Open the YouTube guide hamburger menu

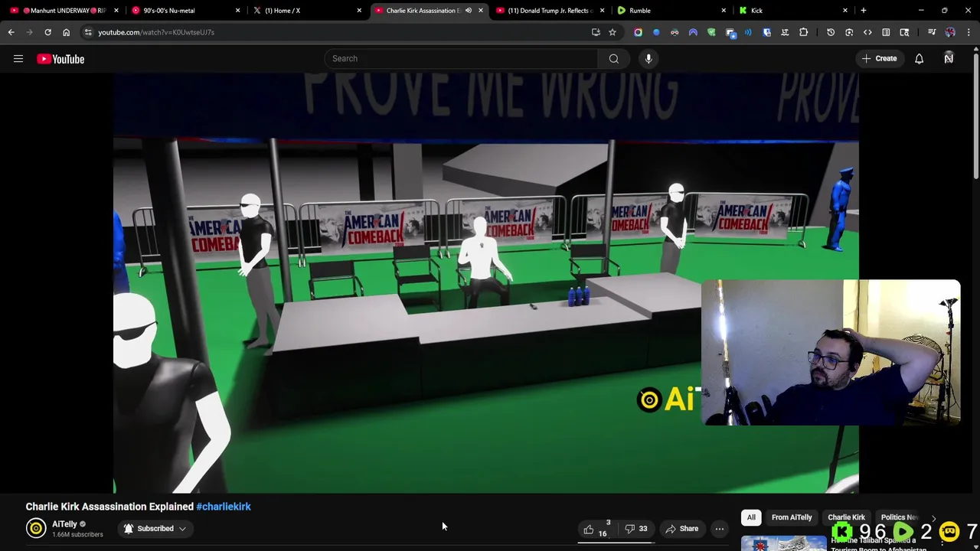pos(18,59)
